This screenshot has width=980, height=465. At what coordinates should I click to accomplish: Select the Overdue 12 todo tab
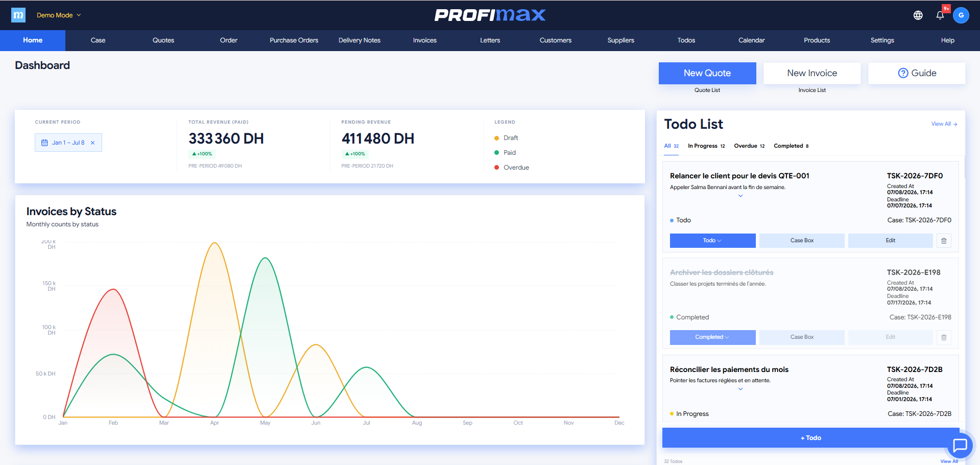click(749, 146)
